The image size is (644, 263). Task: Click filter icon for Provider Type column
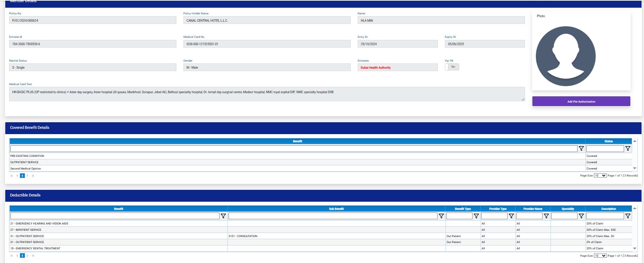tap(511, 216)
